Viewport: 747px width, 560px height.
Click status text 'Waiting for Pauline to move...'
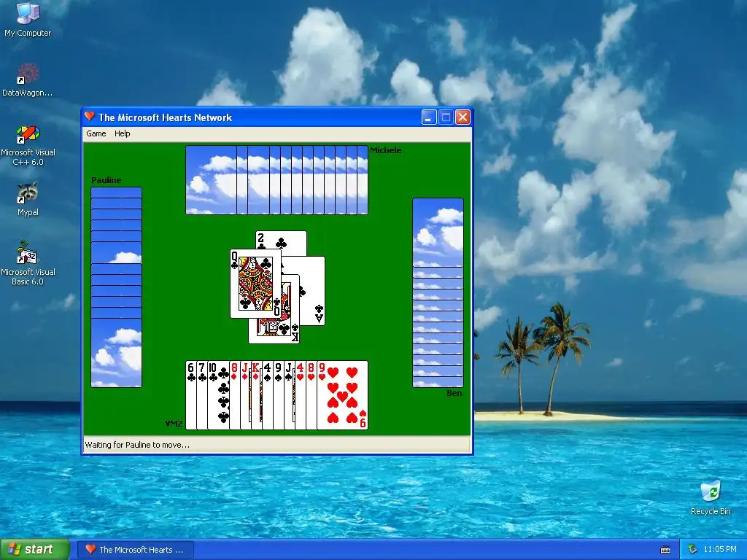[x=137, y=445]
